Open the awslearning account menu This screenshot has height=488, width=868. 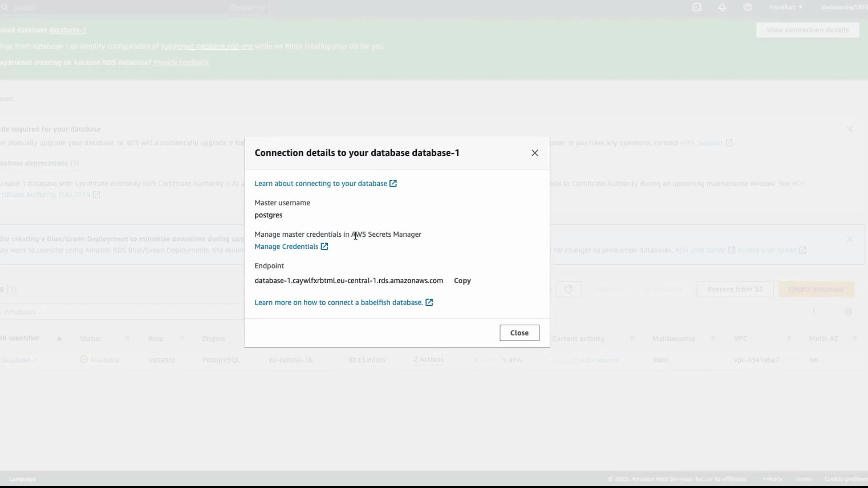844,7
